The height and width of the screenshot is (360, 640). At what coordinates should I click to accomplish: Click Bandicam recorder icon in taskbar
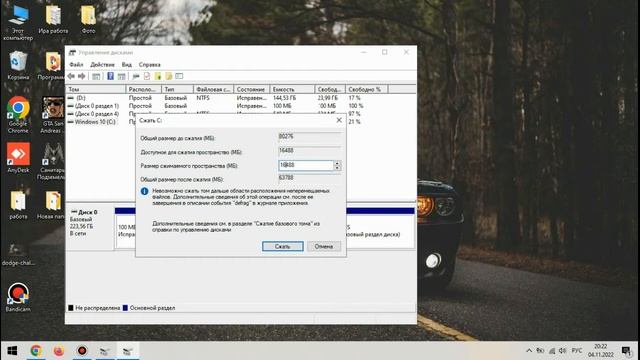(x=82, y=351)
